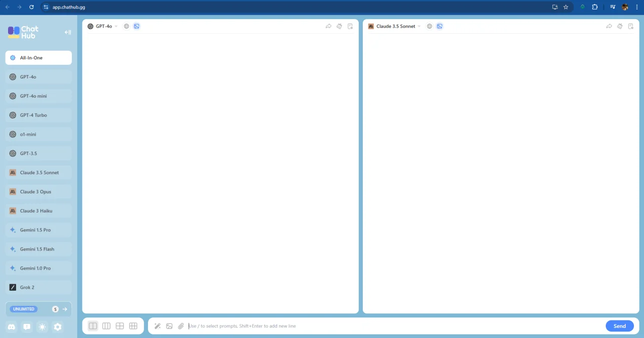
Task: Clear the Claude 3.5 Sonnet conversation
Action: pos(620,26)
